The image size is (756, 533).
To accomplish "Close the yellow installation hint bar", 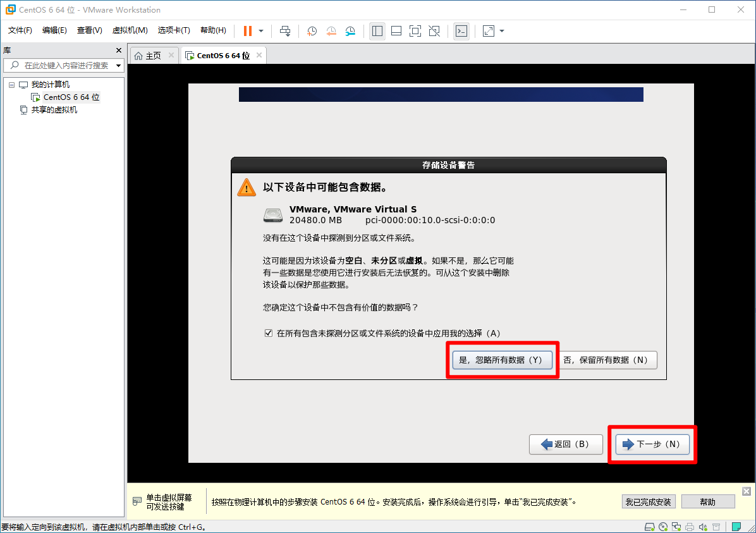I will (x=747, y=491).
